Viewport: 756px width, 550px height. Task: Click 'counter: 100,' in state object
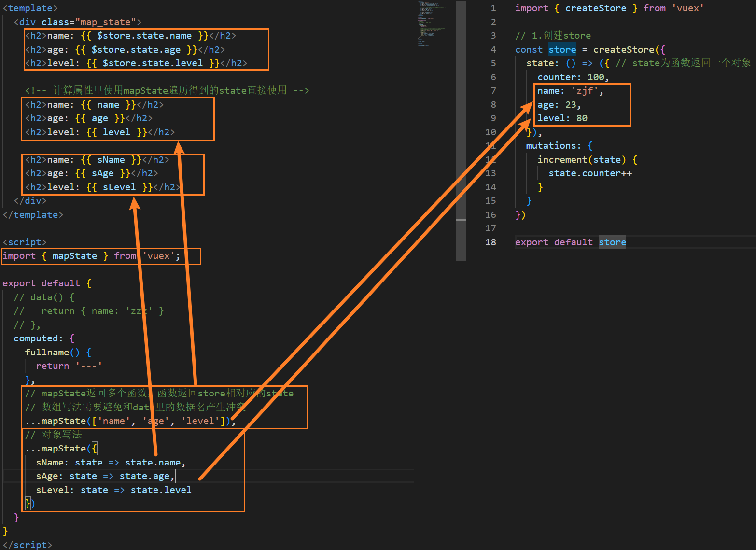573,77
